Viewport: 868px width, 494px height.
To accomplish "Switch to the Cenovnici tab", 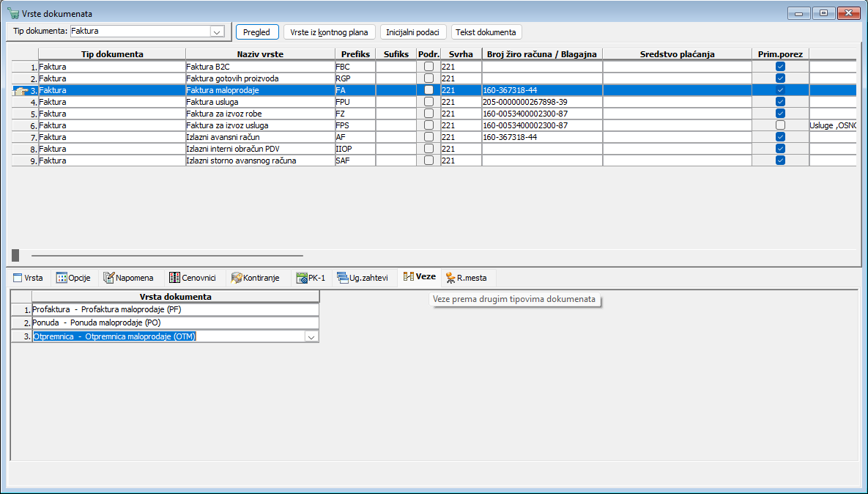I will (x=193, y=278).
